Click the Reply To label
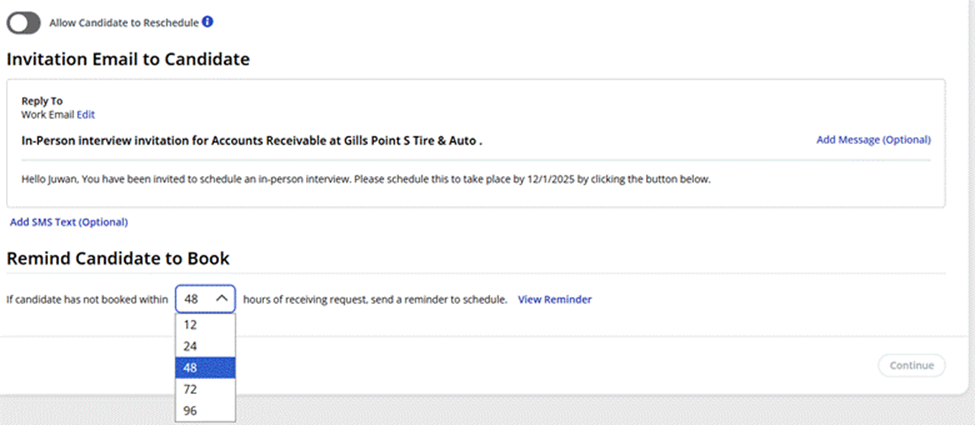 click(x=42, y=101)
